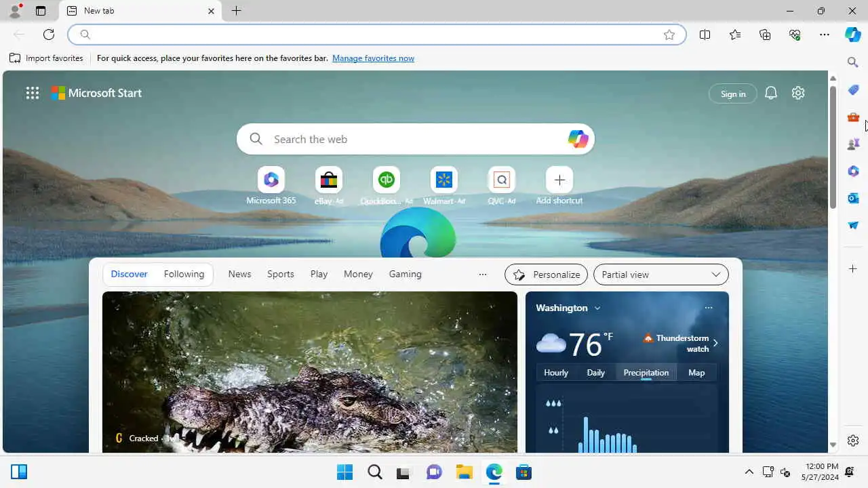868x488 pixels.
Task: Open Copilot in the sidebar
Action: click(x=853, y=35)
